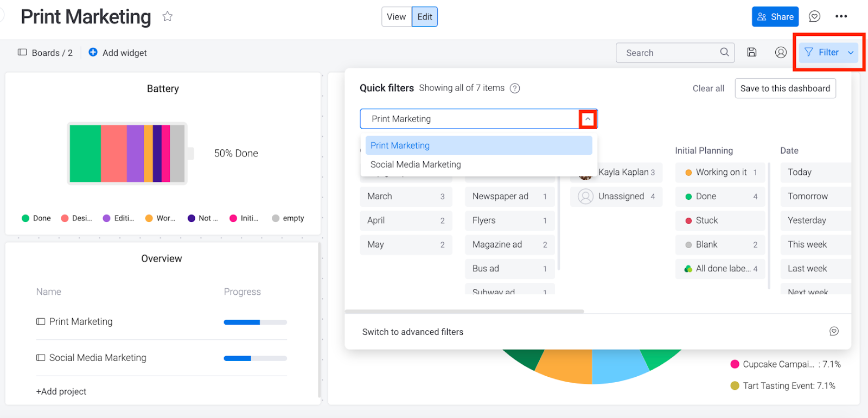
Task: Toggle the April month filter
Action: tap(406, 220)
